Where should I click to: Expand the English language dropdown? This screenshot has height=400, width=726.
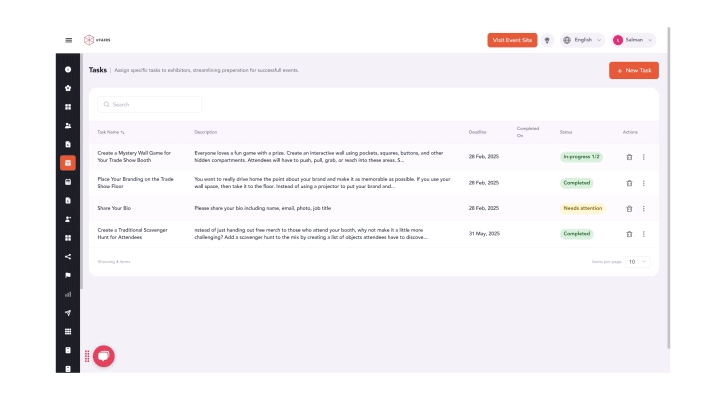(x=582, y=40)
